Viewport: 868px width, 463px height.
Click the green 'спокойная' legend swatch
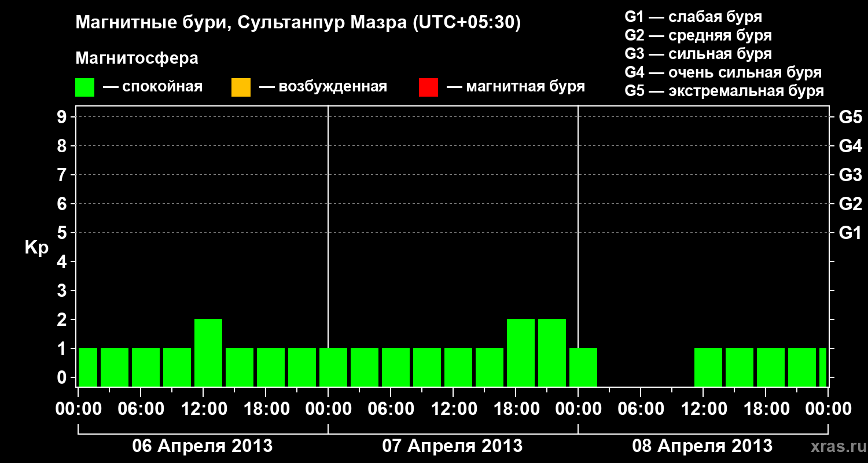(85, 87)
